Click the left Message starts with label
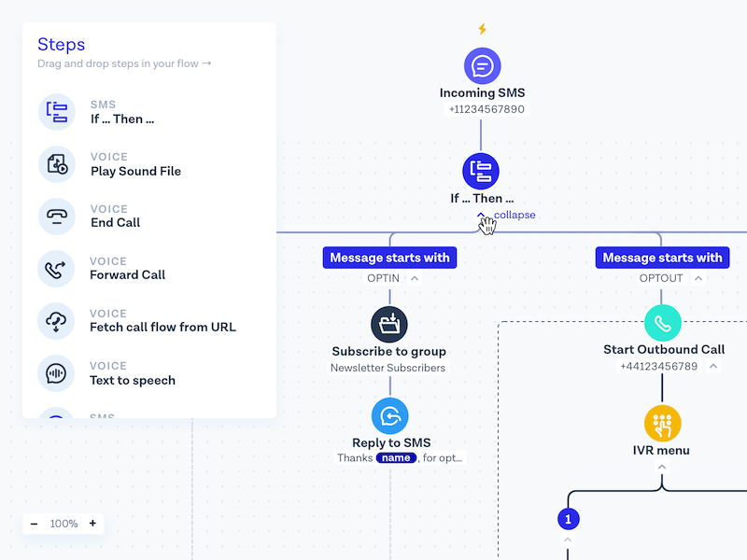 (389, 257)
